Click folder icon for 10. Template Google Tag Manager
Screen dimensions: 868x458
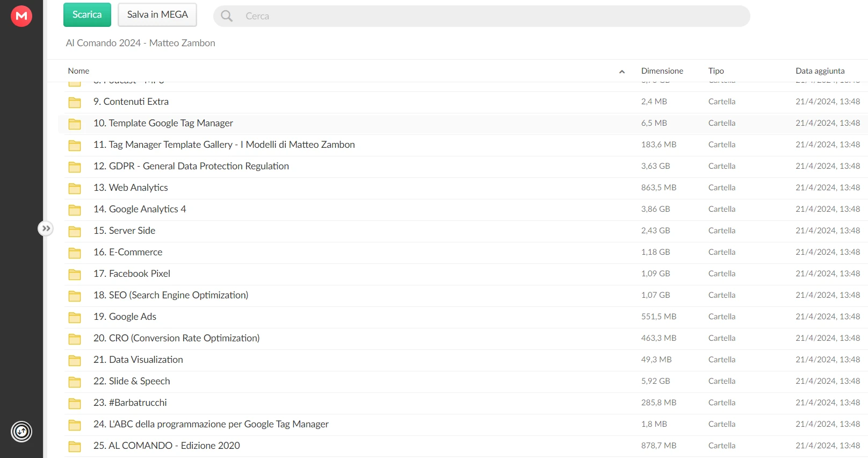click(x=75, y=124)
